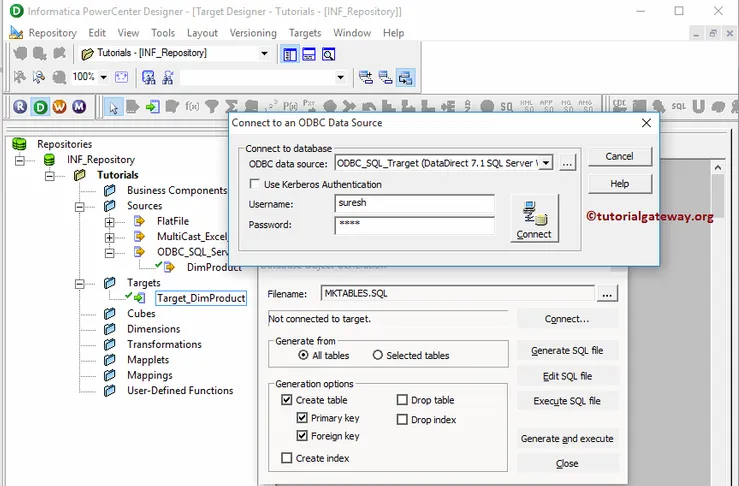
Task: Click the SQ source qualifier icon
Action: [507, 107]
